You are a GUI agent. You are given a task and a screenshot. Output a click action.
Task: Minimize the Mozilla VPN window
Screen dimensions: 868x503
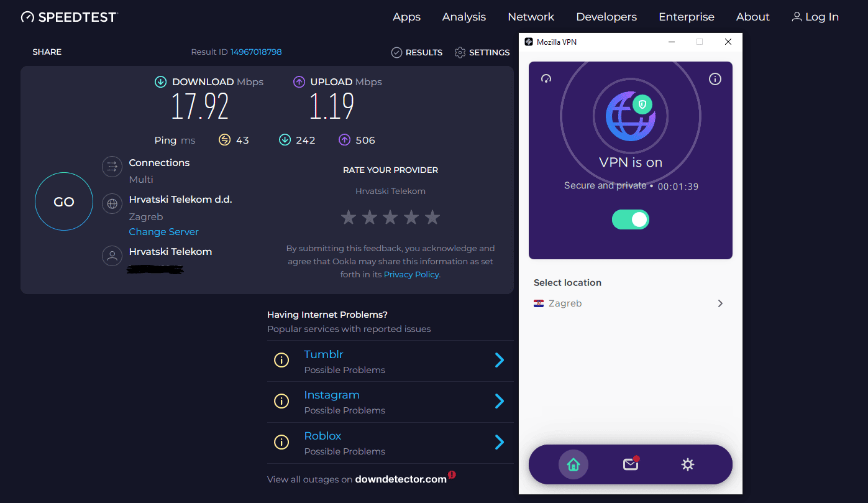[672, 42]
